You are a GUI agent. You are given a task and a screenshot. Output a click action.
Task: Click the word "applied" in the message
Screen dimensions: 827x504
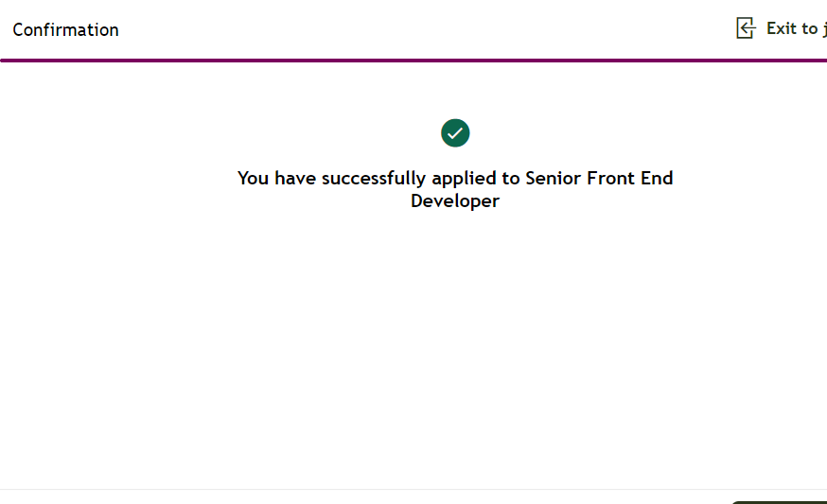464,178
